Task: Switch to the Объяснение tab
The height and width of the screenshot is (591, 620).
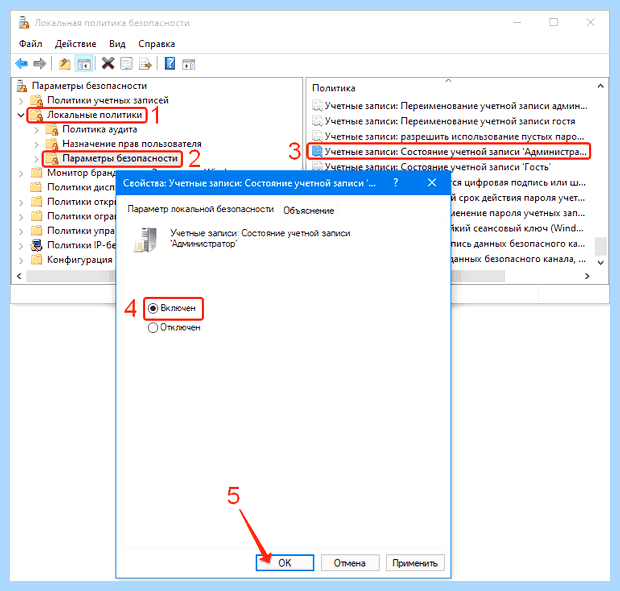Action: tap(308, 210)
